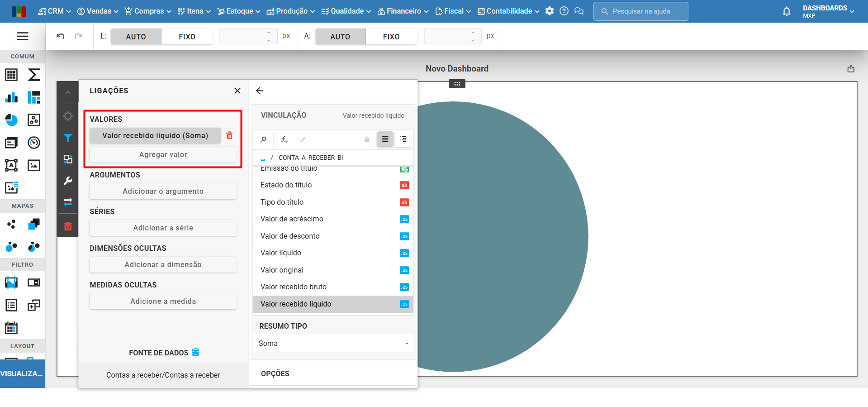Insert a treemap widget
The height and width of the screenshot is (407, 868).
34,97
